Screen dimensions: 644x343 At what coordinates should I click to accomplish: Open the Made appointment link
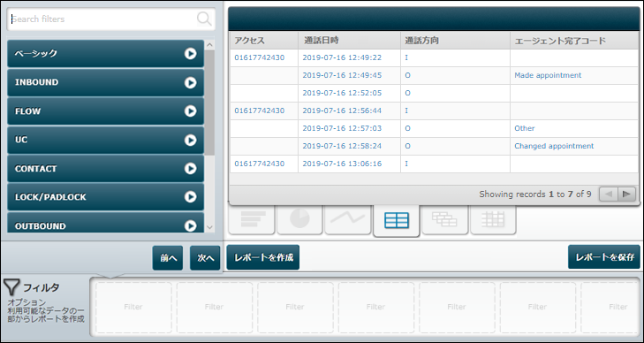click(548, 75)
